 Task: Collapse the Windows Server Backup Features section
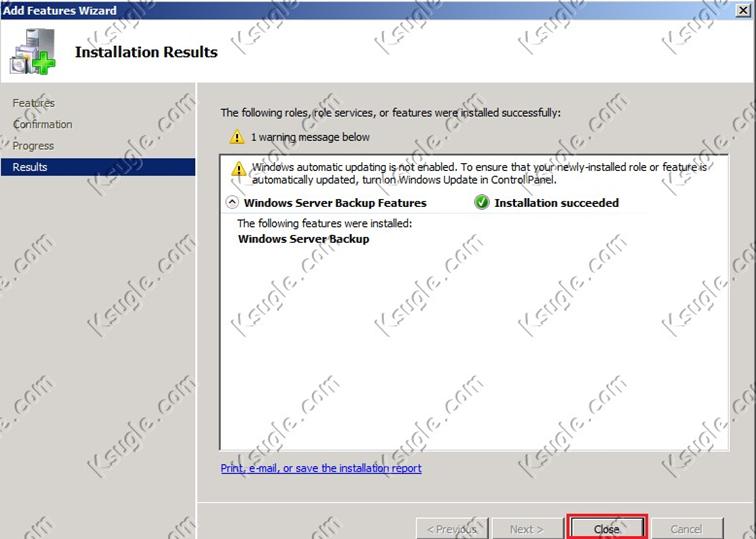click(x=232, y=202)
